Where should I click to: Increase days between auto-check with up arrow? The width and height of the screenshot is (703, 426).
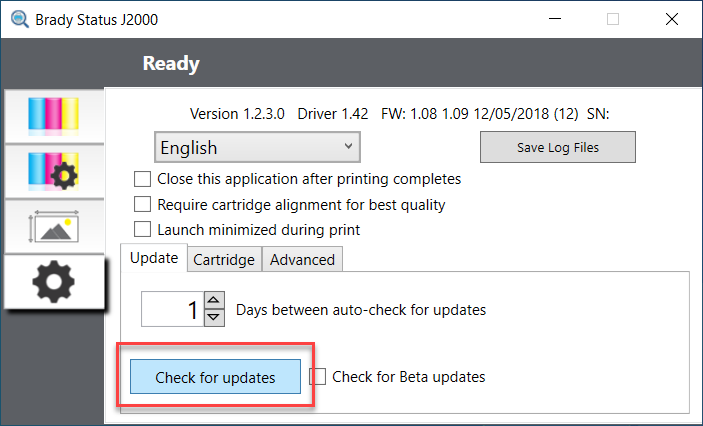coord(214,301)
